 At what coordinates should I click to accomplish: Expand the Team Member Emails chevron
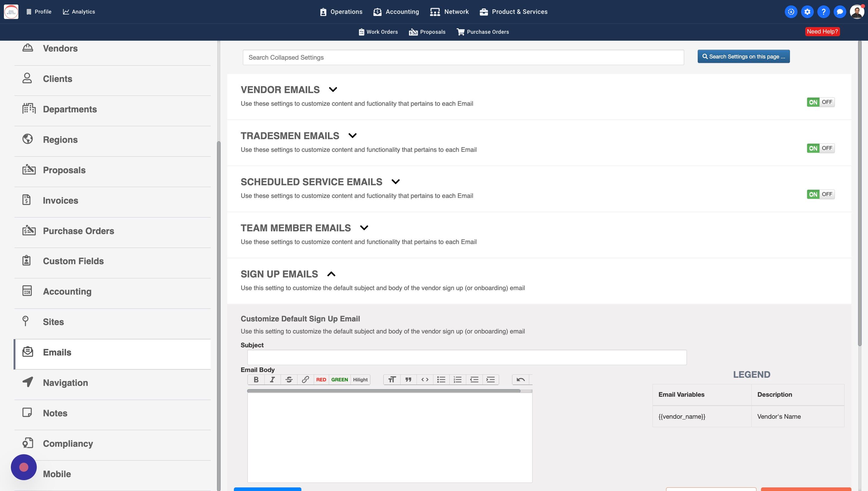364,228
